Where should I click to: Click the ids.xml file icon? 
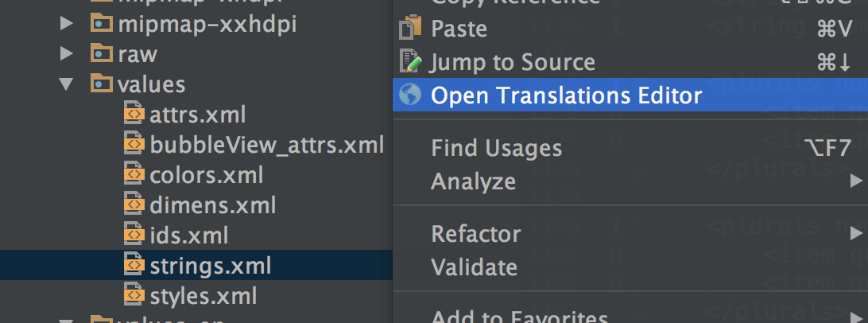tap(133, 235)
